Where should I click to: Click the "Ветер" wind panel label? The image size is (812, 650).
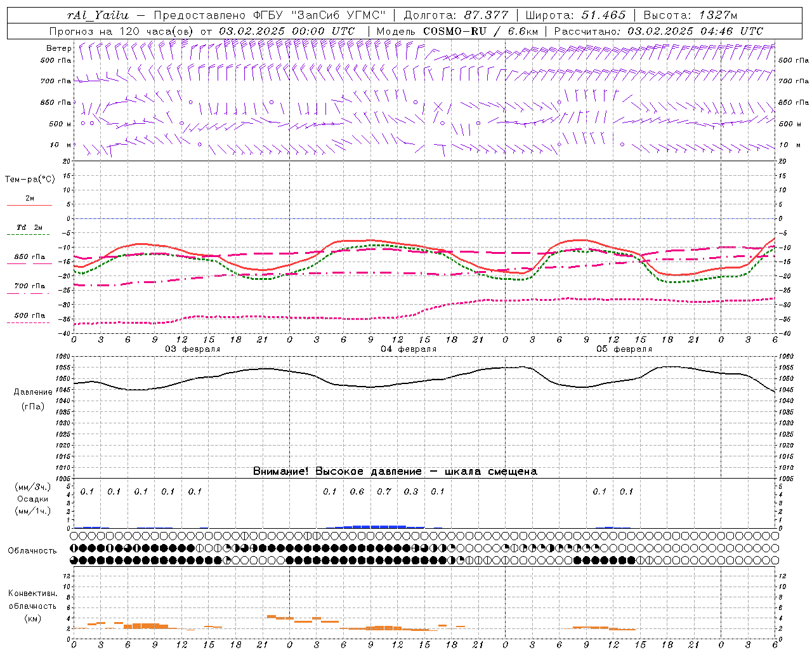[59, 48]
